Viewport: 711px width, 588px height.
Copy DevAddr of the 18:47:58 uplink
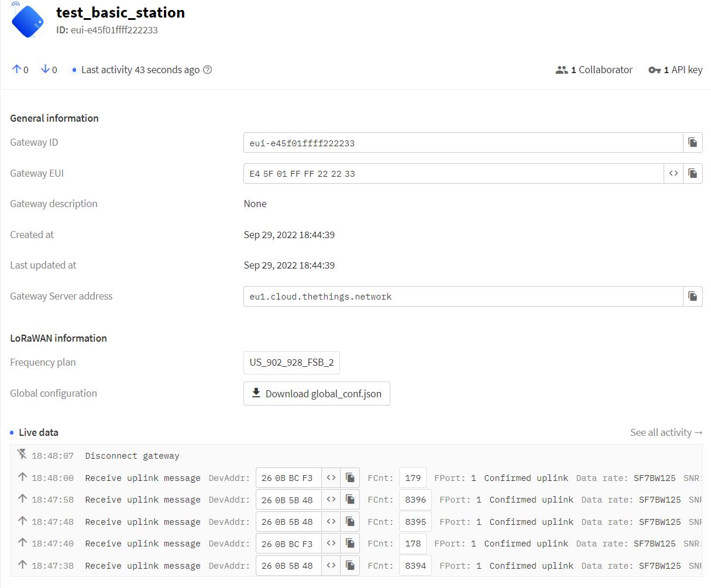(350, 500)
